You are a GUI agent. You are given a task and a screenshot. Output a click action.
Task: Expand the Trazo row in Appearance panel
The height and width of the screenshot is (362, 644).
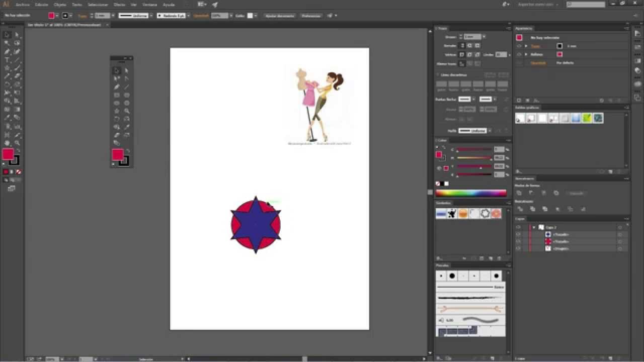tap(526, 46)
